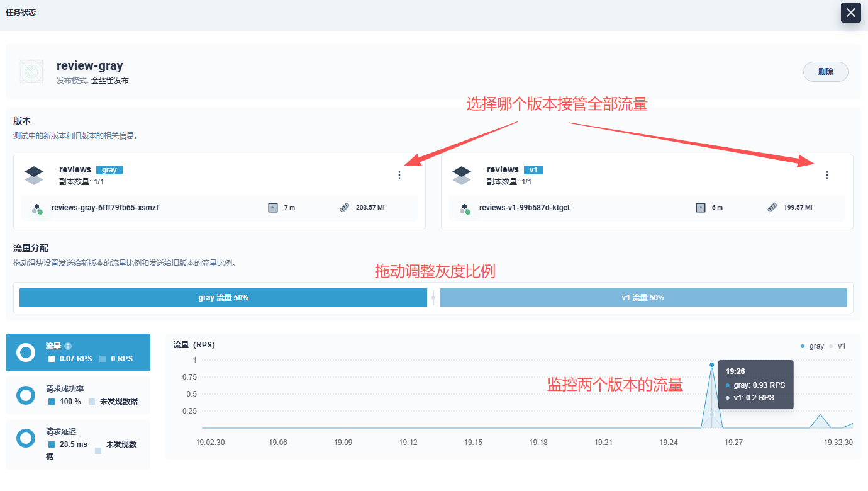Screen dimensions: 868x491
Task: Click the reviews gray layered stack icon
Action: coord(34,176)
